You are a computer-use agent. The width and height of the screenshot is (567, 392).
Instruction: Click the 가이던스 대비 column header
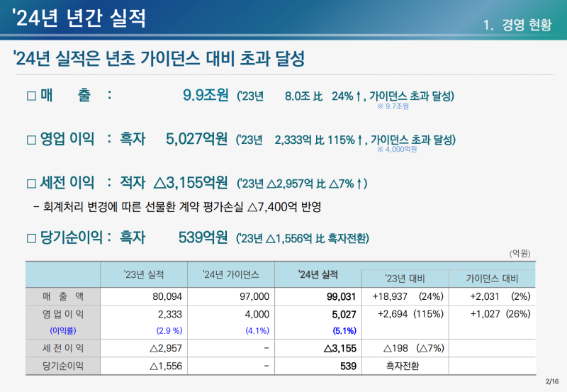tap(492, 279)
